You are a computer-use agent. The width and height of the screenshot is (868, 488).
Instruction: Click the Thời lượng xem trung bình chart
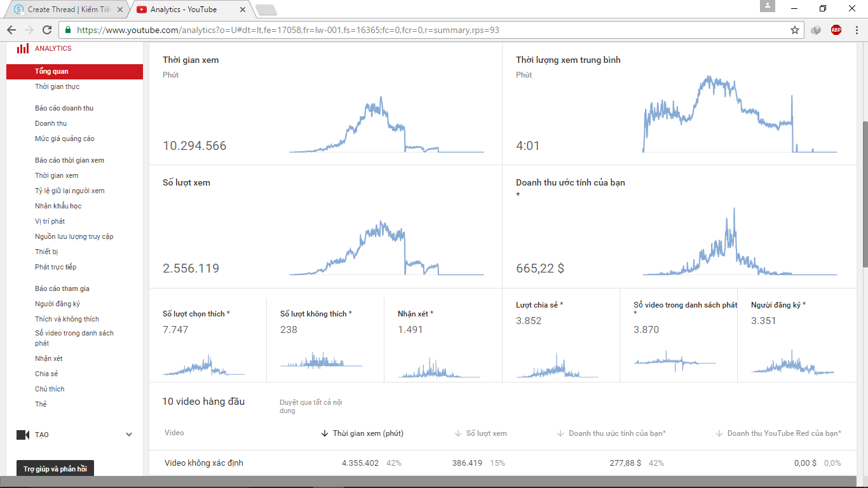(x=740, y=114)
